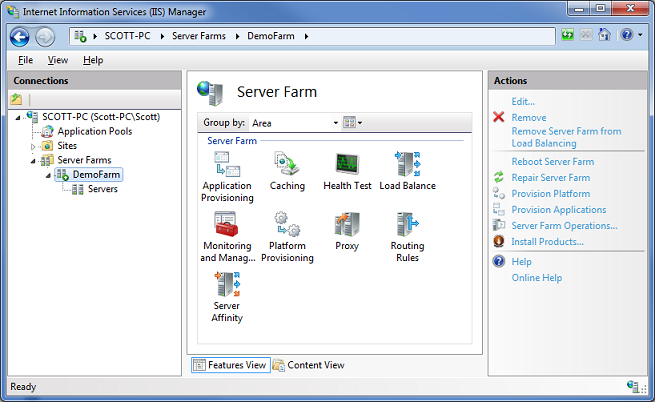Click the Help link in Actions
The width and height of the screenshot is (655, 402).
pos(521,262)
